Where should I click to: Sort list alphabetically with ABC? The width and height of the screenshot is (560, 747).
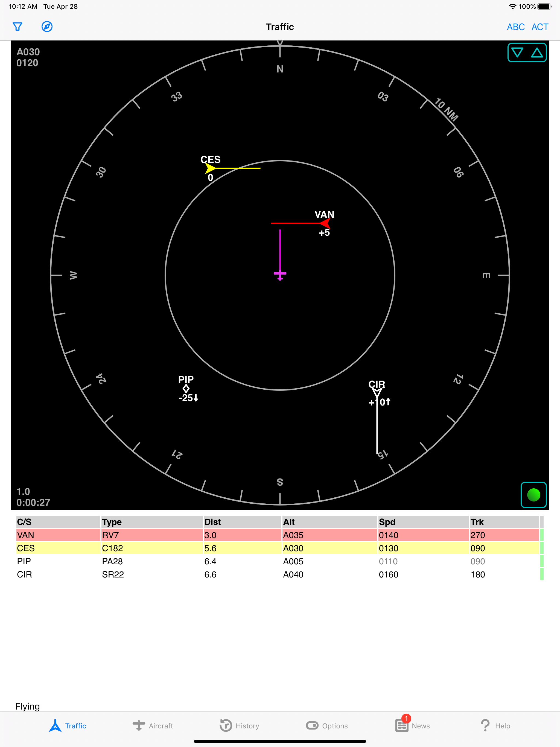pyautogui.click(x=515, y=27)
